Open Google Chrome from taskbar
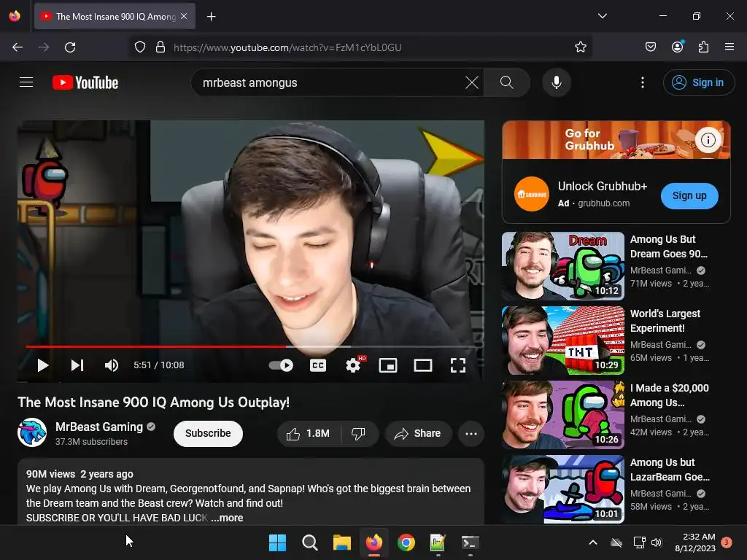This screenshot has height=560, width=747. (406, 542)
